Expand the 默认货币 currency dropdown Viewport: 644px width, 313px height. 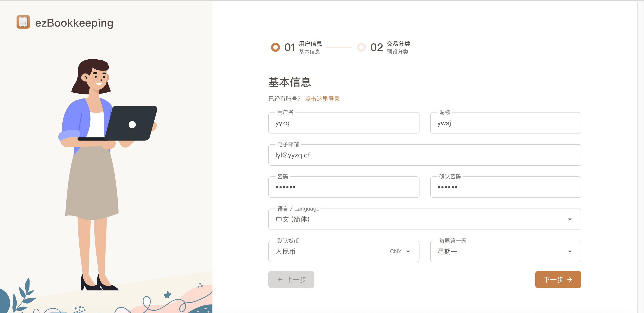point(408,251)
